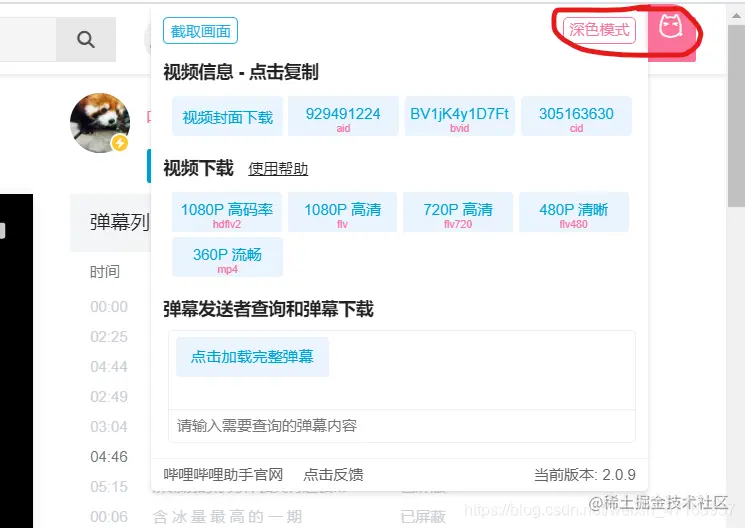Viewport: 745px width, 528px height.
Task: Click the 弹幕列 list header
Action: click(120, 222)
